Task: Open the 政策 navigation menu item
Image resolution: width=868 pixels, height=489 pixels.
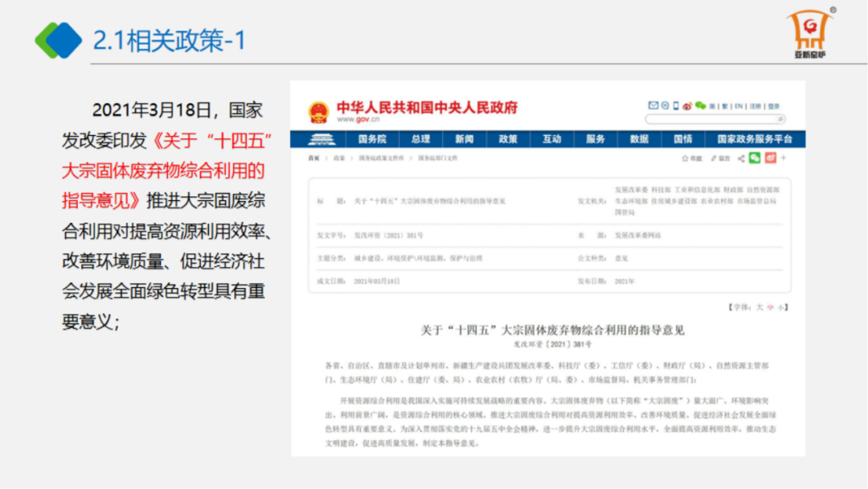Action: (x=508, y=138)
